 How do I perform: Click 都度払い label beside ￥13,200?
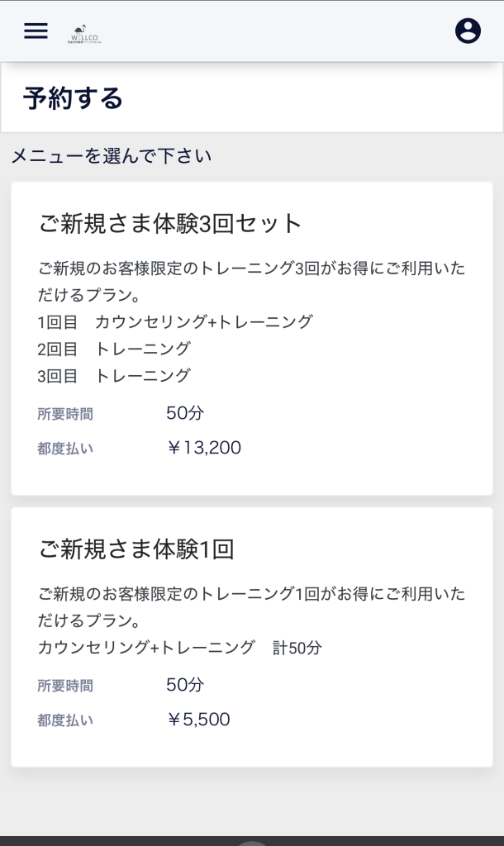pyautogui.click(x=65, y=449)
